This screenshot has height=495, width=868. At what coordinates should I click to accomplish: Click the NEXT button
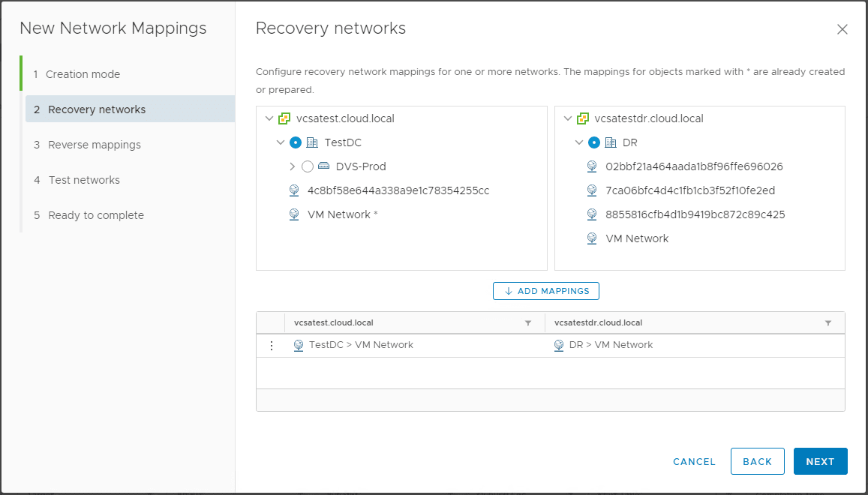coord(820,461)
